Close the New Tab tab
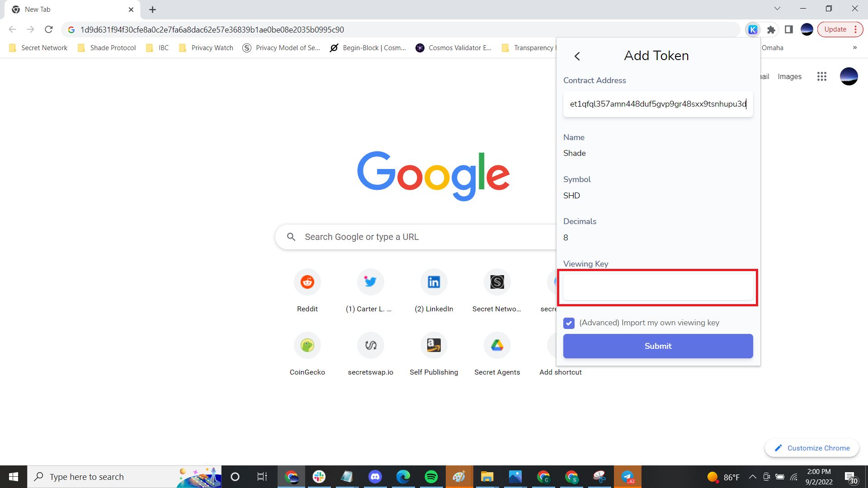 pos(131,9)
